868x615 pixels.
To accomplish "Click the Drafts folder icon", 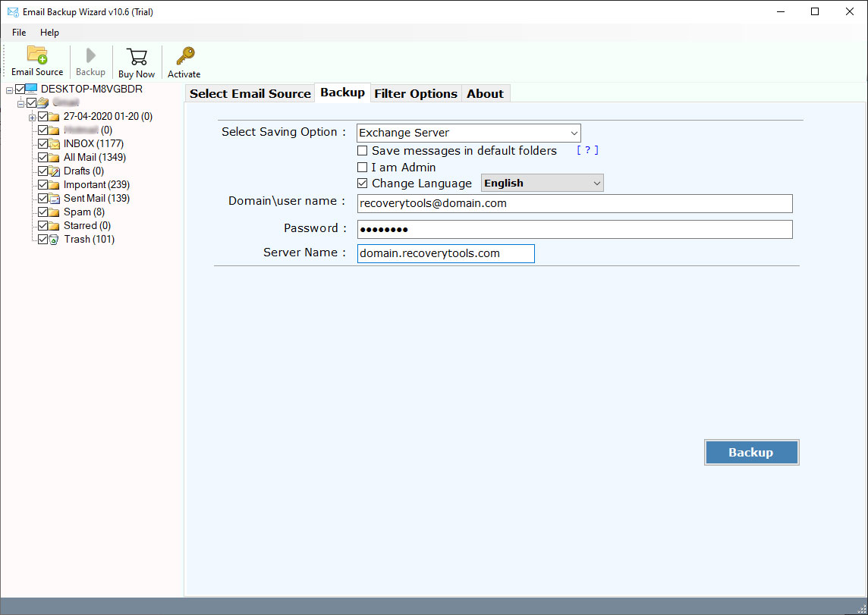I will pos(54,171).
